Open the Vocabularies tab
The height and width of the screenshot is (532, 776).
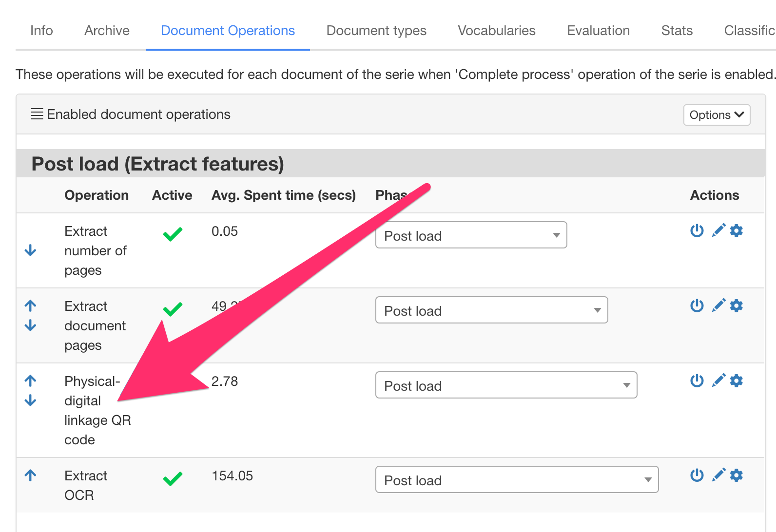tap(496, 31)
